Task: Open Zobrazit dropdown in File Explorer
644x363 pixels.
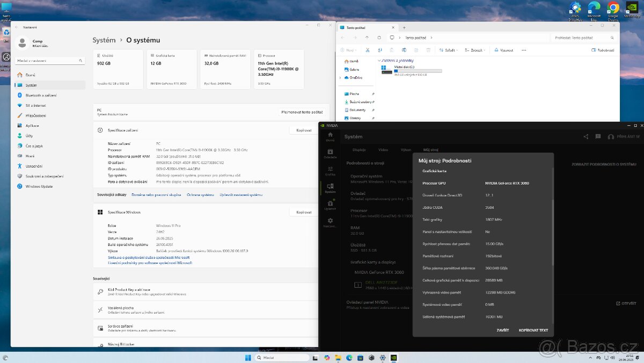Action: 475,50
